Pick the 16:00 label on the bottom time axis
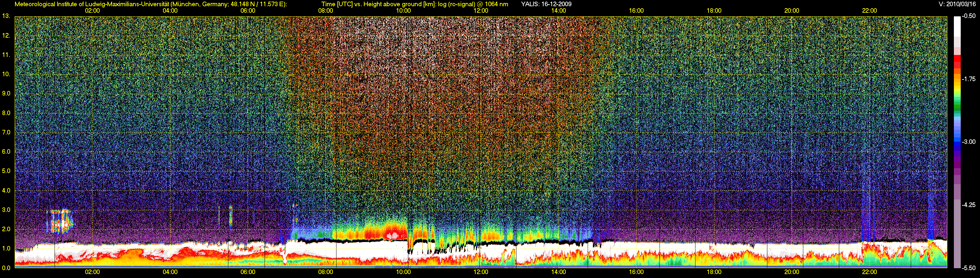Viewport: 980px width, 278px height. coord(636,272)
